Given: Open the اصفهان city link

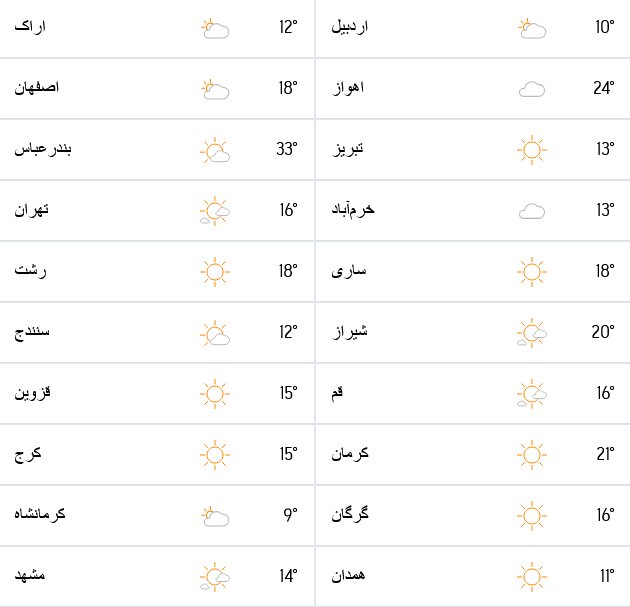Looking at the screenshot, I should click(37, 88).
